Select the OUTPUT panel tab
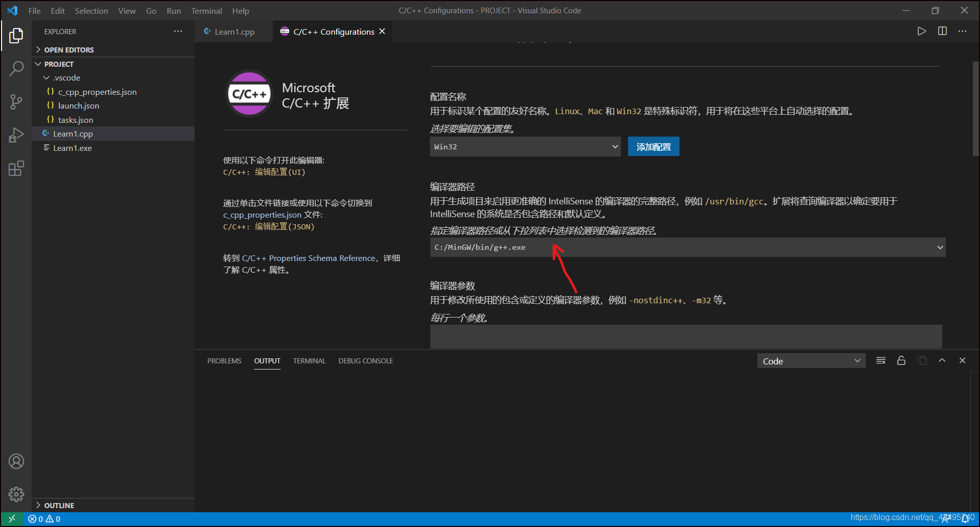The width and height of the screenshot is (980, 527). pos(267,361)
